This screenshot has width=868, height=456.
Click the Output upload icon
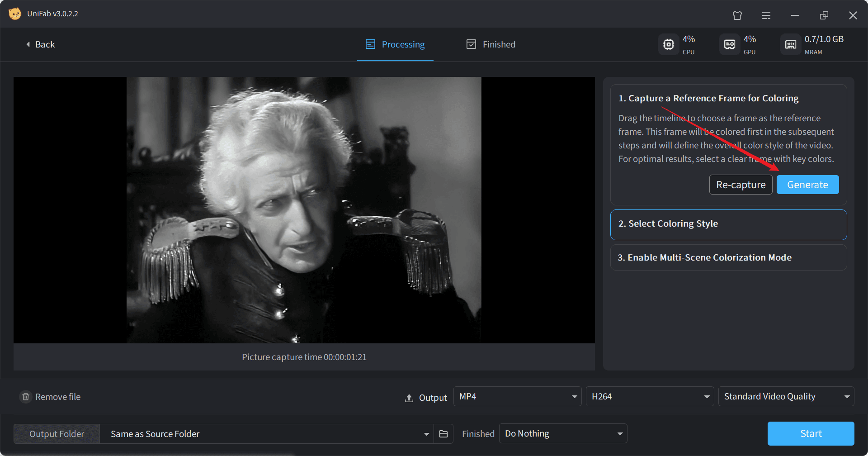tap(409, 398)
